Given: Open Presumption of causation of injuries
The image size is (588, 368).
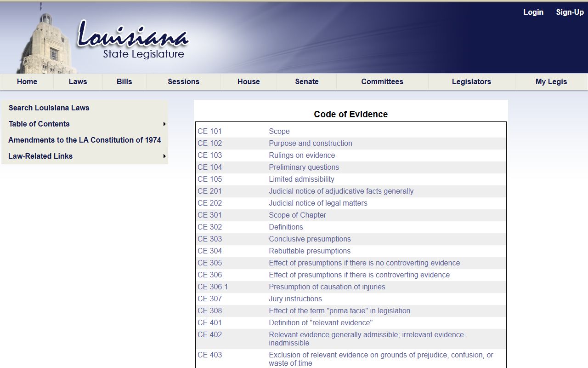Looking at the screenshot, I should click(x=327, y=287).
